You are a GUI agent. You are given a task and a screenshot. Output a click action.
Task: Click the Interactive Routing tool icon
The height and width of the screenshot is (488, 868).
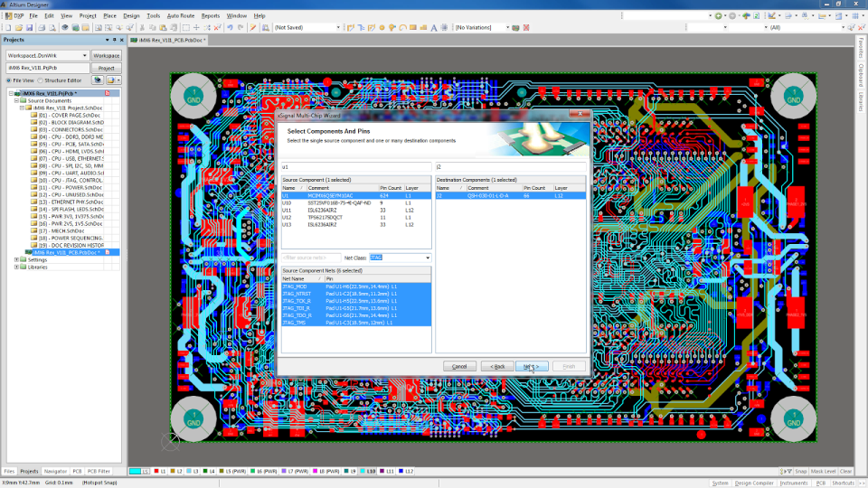[351, 27]
